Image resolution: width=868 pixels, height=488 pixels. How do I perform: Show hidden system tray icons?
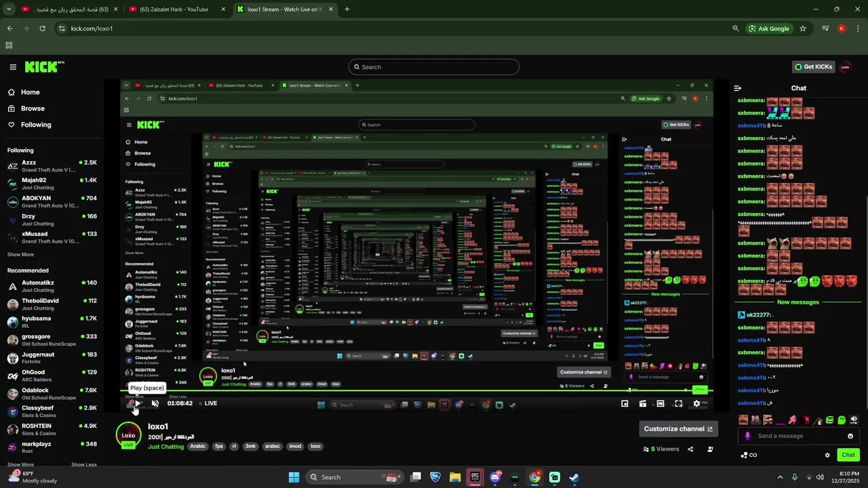[780, 477]
